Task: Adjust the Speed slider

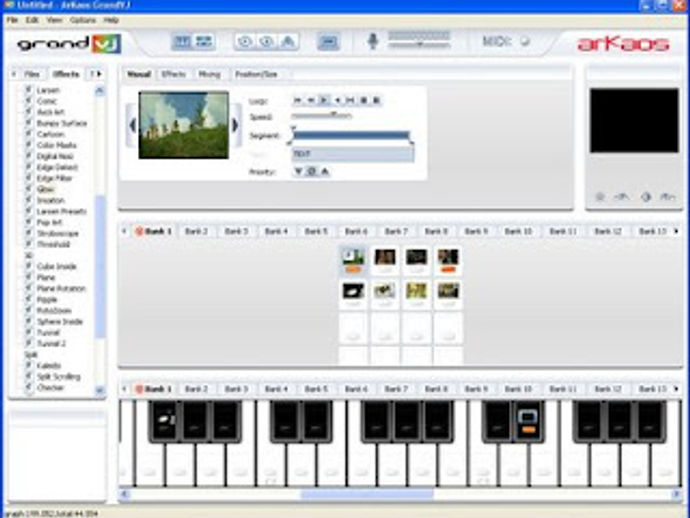Action: [322, 116]
